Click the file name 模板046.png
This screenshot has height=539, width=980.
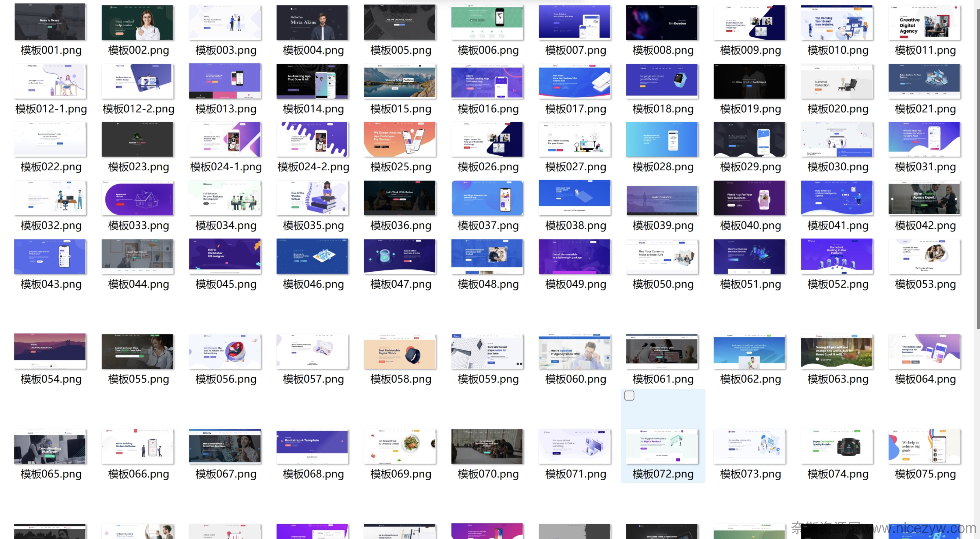pos(313,284)
